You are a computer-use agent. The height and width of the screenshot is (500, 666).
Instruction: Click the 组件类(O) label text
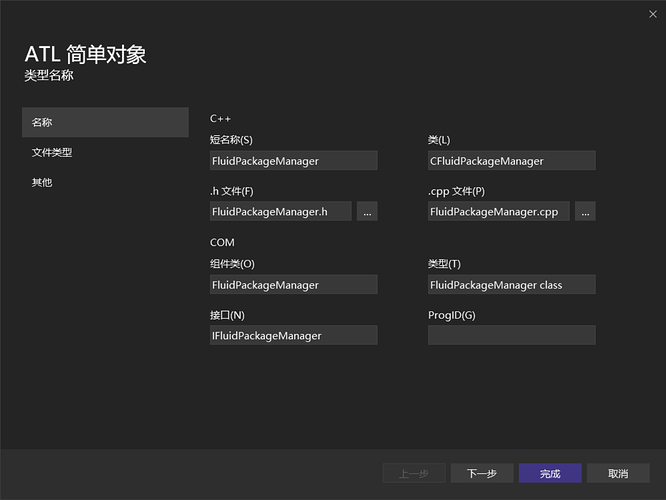tap(232, 264)
